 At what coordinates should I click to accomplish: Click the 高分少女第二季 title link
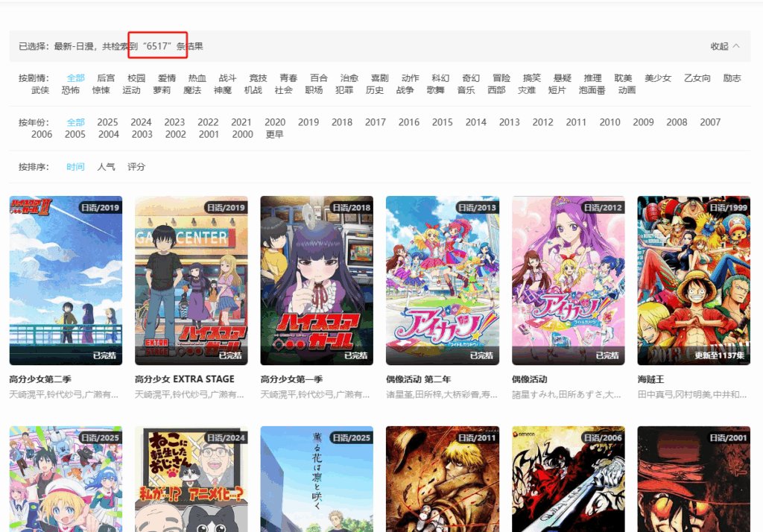point(40,379)
